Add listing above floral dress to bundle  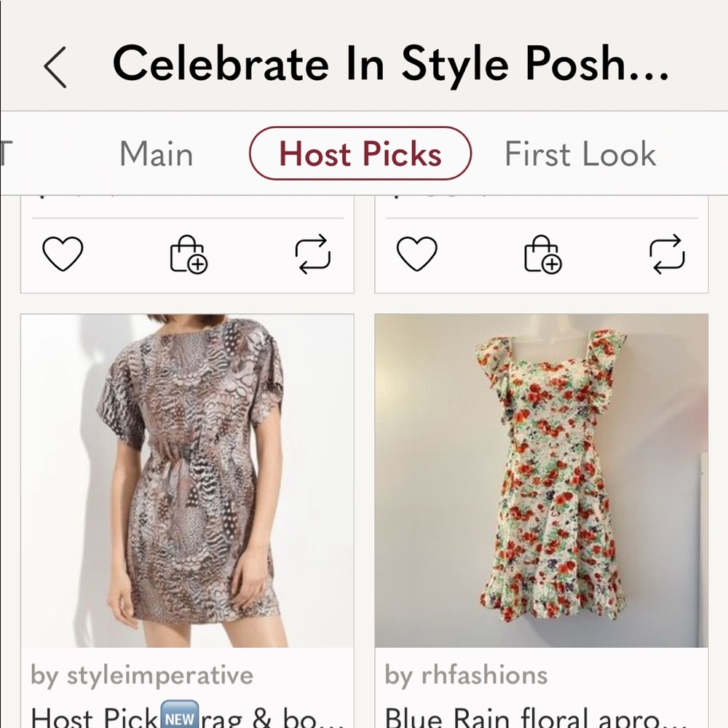[x=542, y=254]
